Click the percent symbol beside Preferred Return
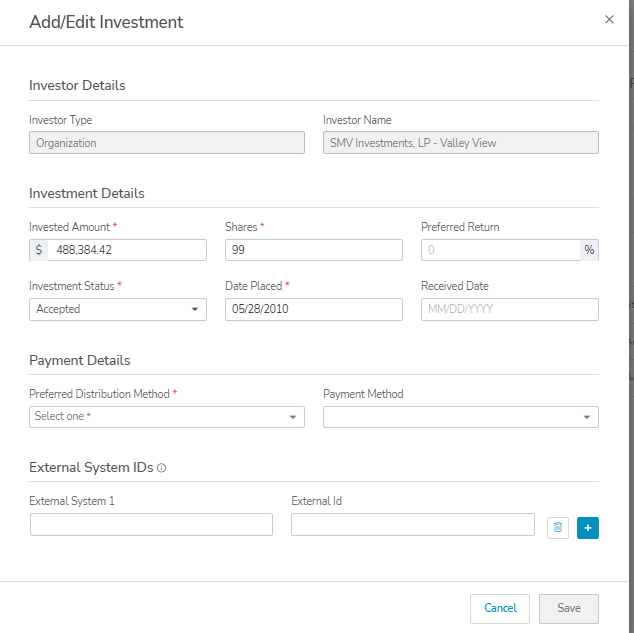This screenshot has height=633, width=634. click(x=589, y=250)
